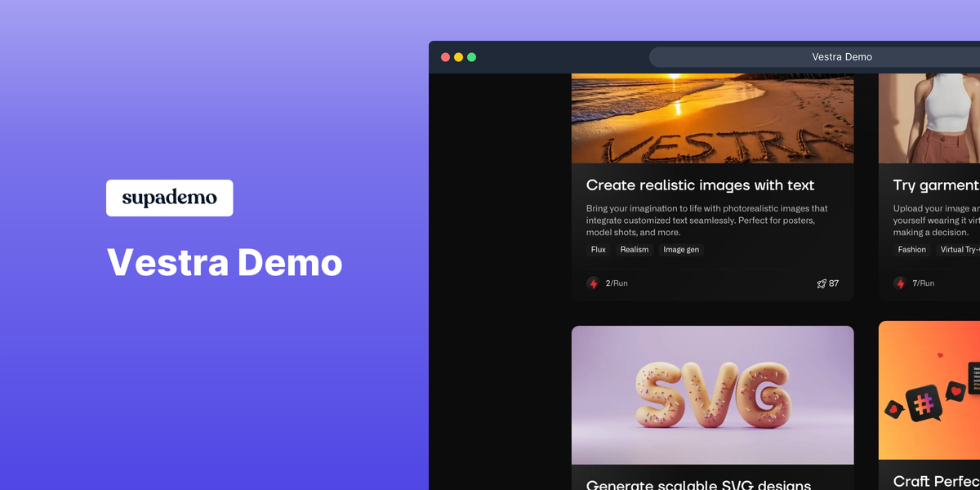Viewport: 980px width, 490px height.
Task: Open the "Craft Perfect" card title
Action: tap(936, 482)
